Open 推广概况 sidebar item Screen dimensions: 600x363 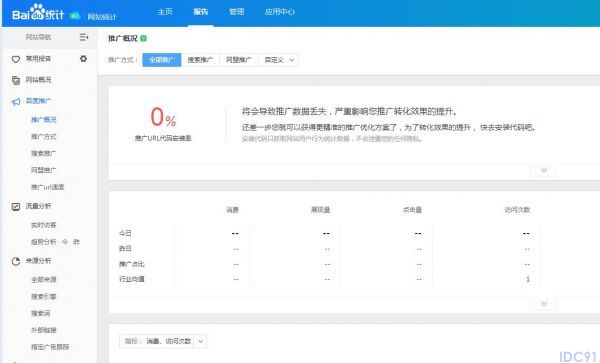[x=44, y=120]
